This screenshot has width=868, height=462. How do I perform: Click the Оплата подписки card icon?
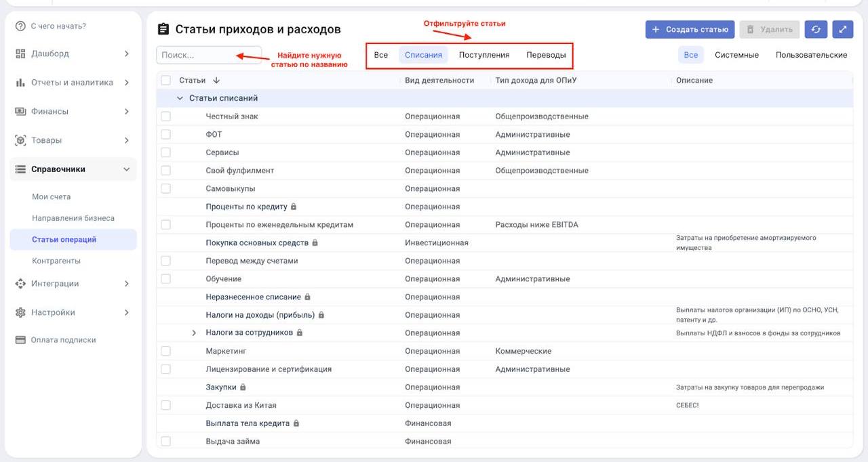tap(20, 340)
